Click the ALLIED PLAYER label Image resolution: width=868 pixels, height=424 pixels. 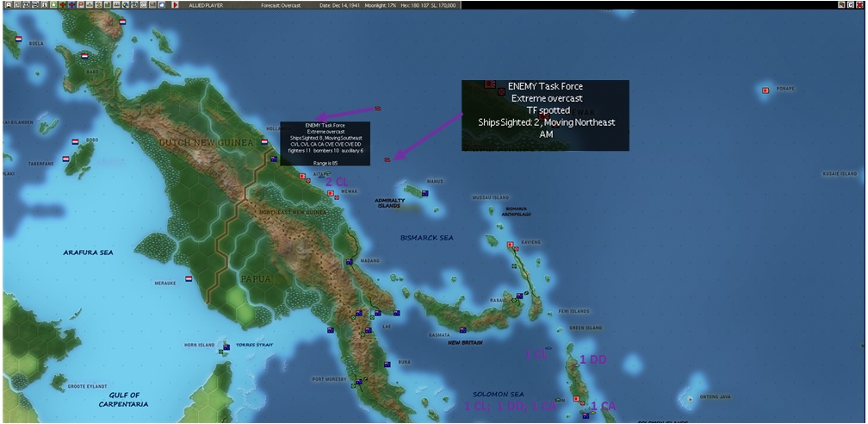205,4
